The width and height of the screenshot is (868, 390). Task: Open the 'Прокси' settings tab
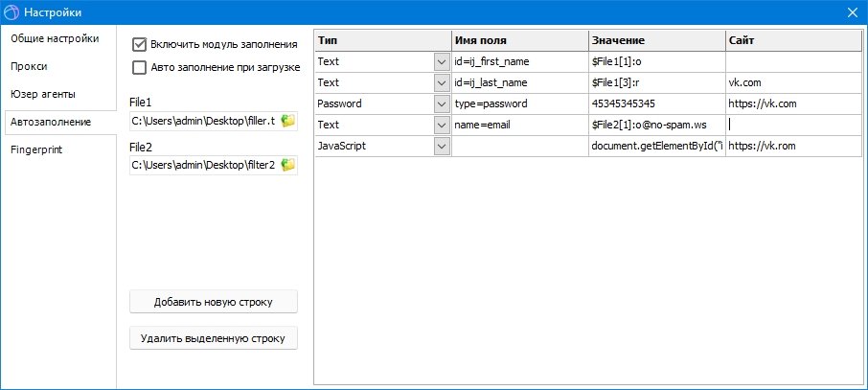pos(29,66)
